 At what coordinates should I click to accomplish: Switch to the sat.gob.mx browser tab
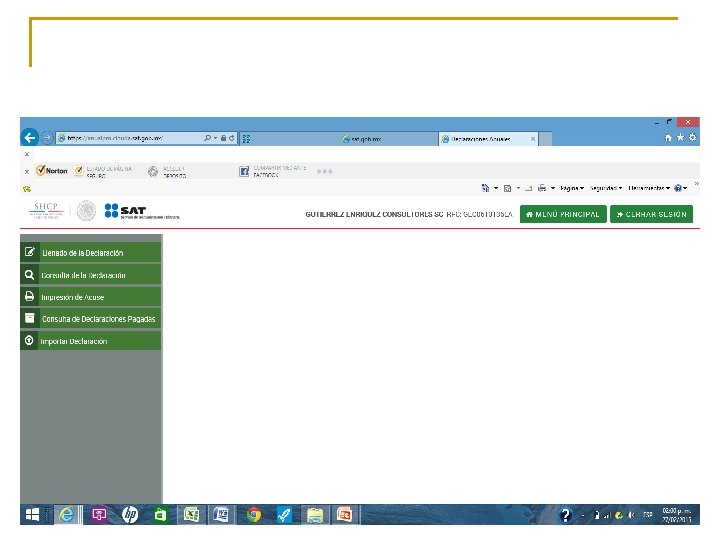(361, 139)
